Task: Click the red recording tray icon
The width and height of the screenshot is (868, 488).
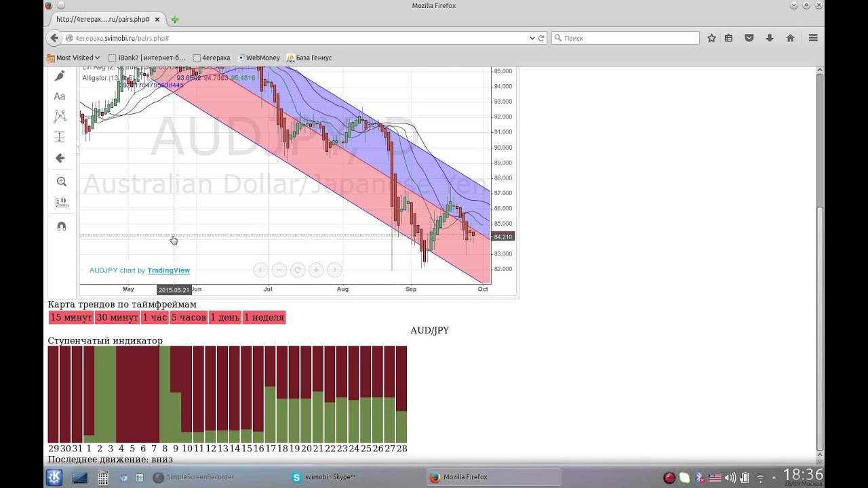Action: [669, 478]
